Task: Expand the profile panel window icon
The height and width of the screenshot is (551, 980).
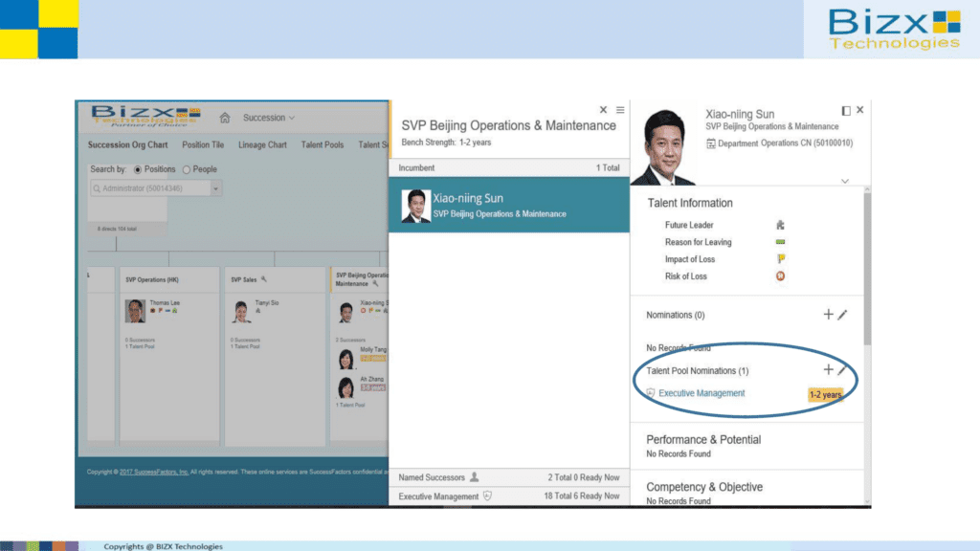Action: (846, 111)
